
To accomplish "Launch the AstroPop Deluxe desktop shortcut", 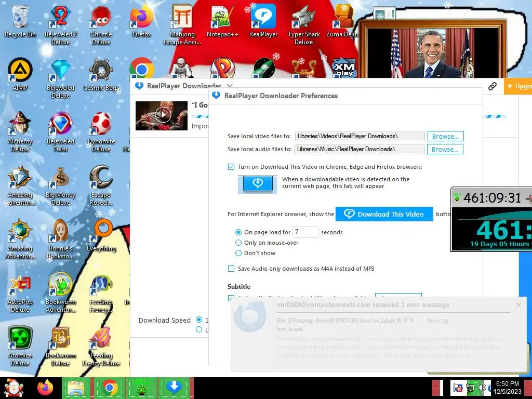I will click(x=20, y=292).
